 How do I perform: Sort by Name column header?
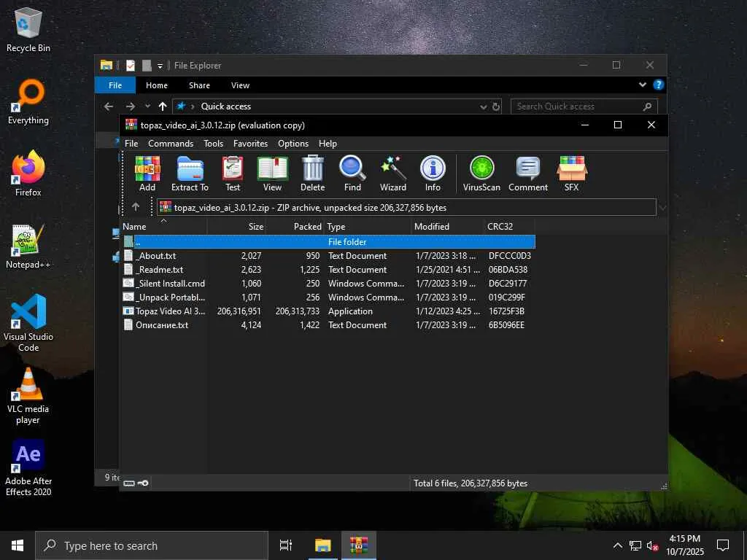[x=163, y=227]
